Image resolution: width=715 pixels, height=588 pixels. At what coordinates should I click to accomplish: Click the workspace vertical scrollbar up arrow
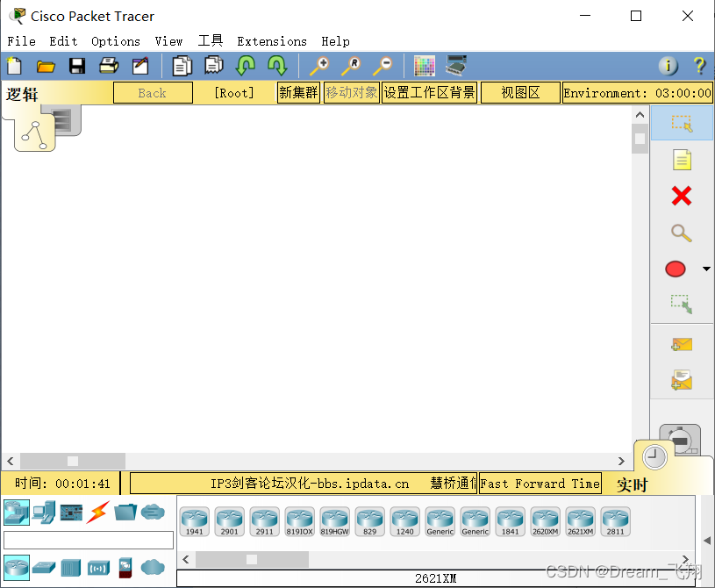[x=640, y=115]
